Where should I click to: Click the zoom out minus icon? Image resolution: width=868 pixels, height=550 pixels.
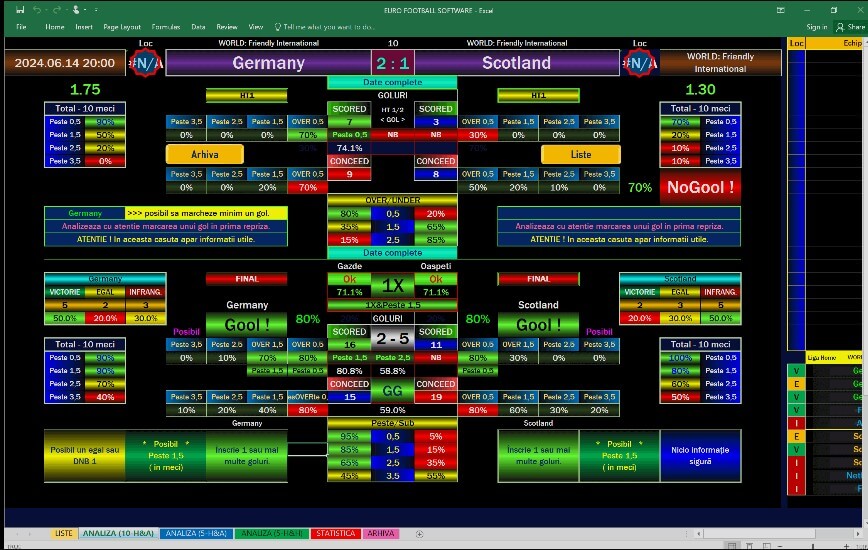[x=779, y=546]
